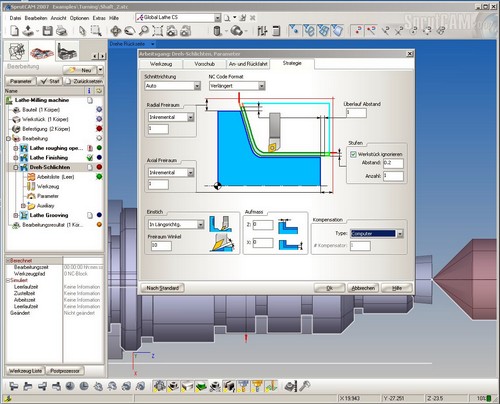The width and height of the screenshot is (500, 404).
Task: Open the Kompensation Type dropdown
Action: pyautogui.click(x=400, y=234)
